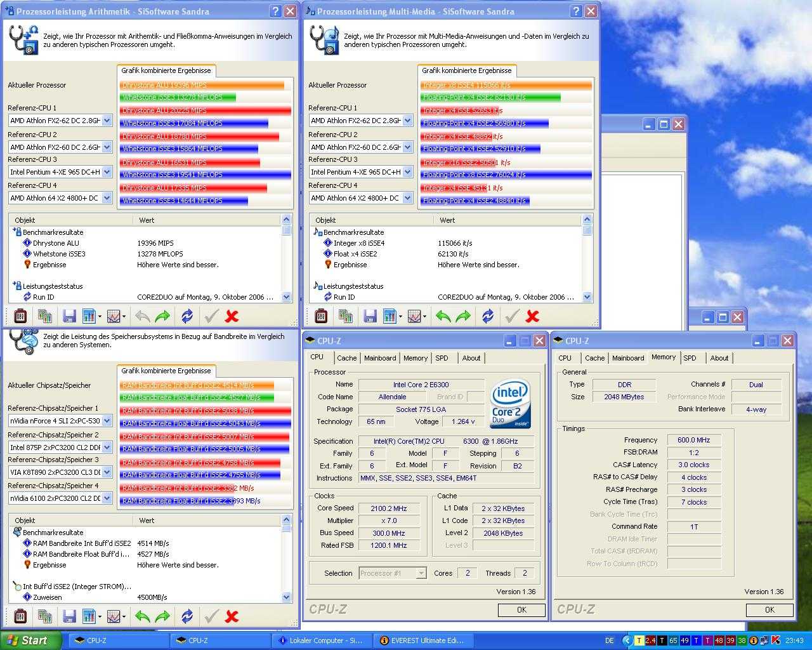Screen dimensions: 812x650
Task: Click green forward arrow in Arithmetik window toolbar
Action: pyautogui.click(x=162, y=315)
